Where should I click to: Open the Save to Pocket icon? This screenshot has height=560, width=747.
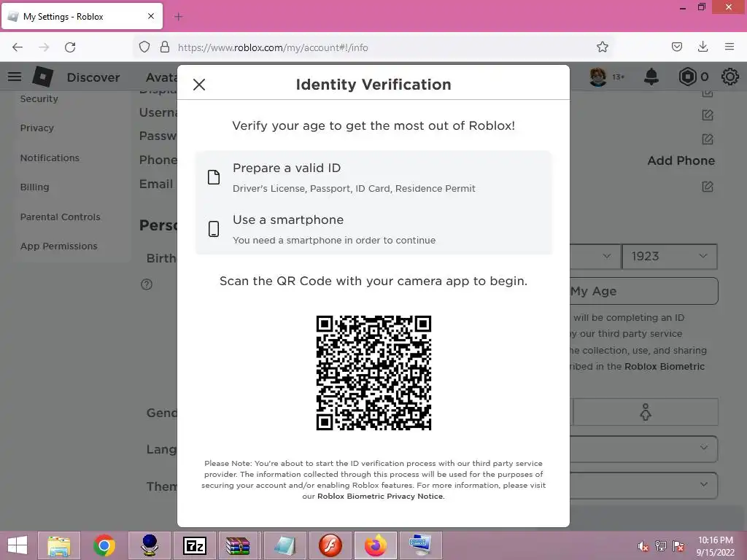point(676,47)
